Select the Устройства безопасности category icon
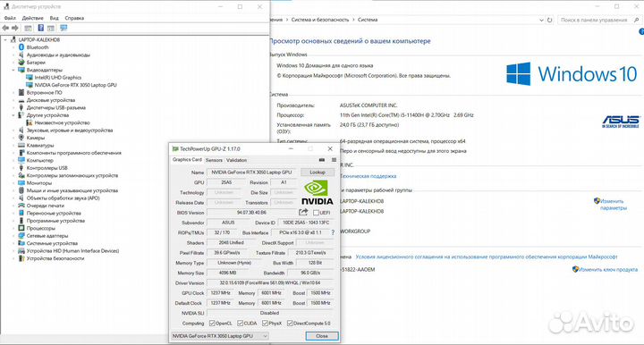644x345 pixels. click(x=21, y=258)
